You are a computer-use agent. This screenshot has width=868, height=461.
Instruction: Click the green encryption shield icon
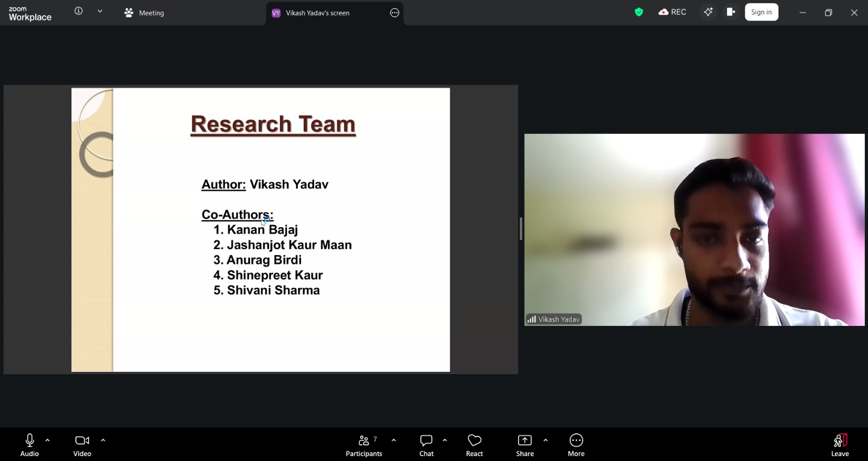click(639, 12)
